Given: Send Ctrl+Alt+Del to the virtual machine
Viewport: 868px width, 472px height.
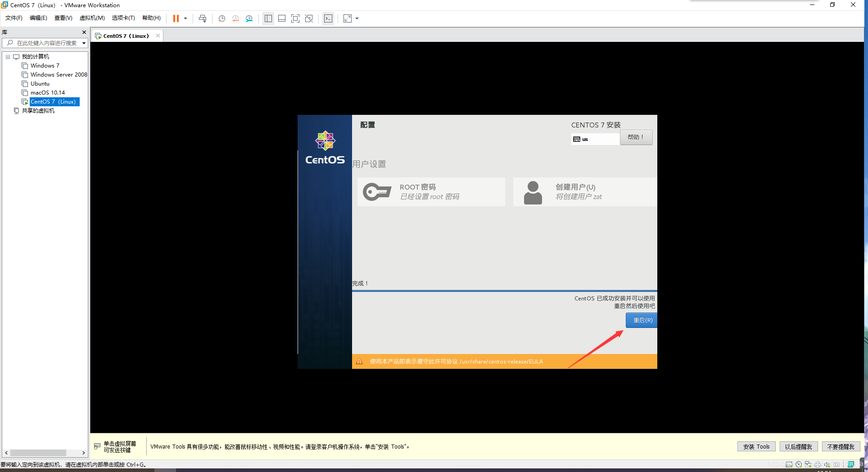Looking at the screenshot, I should coord(203,18).
